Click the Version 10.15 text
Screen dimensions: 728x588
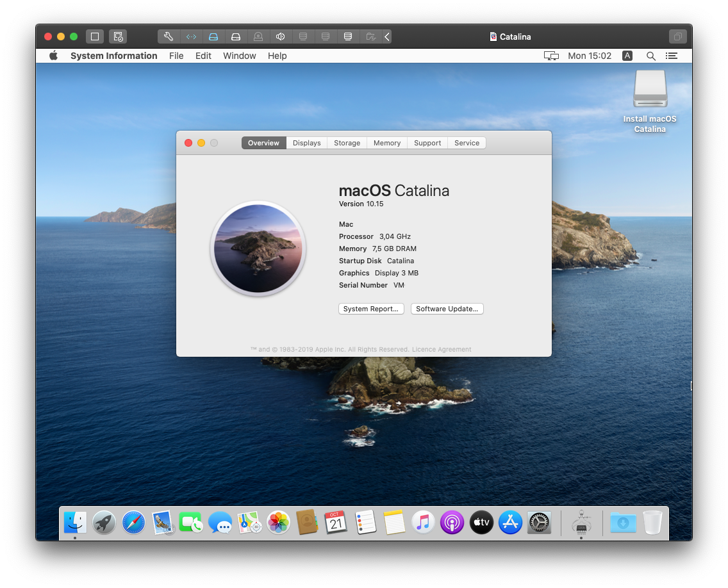click(x=361, y=204)
